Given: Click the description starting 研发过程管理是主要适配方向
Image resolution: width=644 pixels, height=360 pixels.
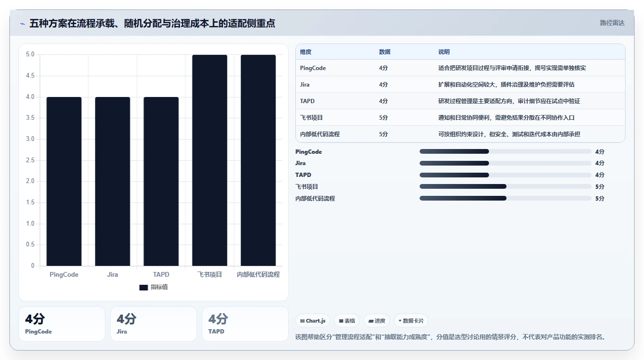Looking at the screenshot, I should 509,101.
